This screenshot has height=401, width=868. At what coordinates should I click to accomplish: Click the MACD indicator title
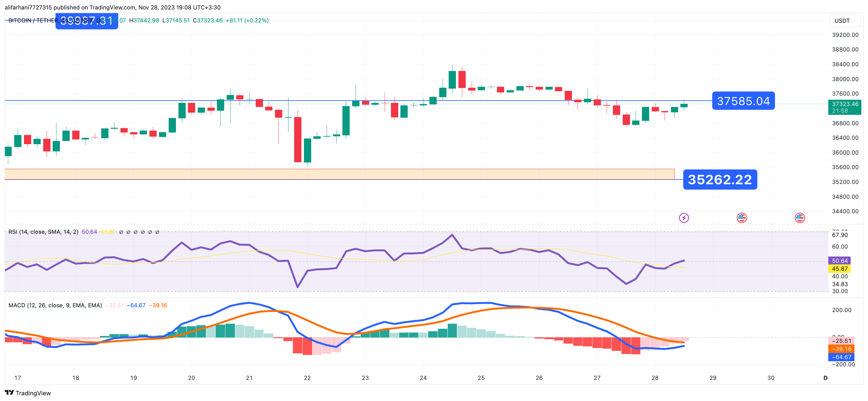click(x=55, y=305)
